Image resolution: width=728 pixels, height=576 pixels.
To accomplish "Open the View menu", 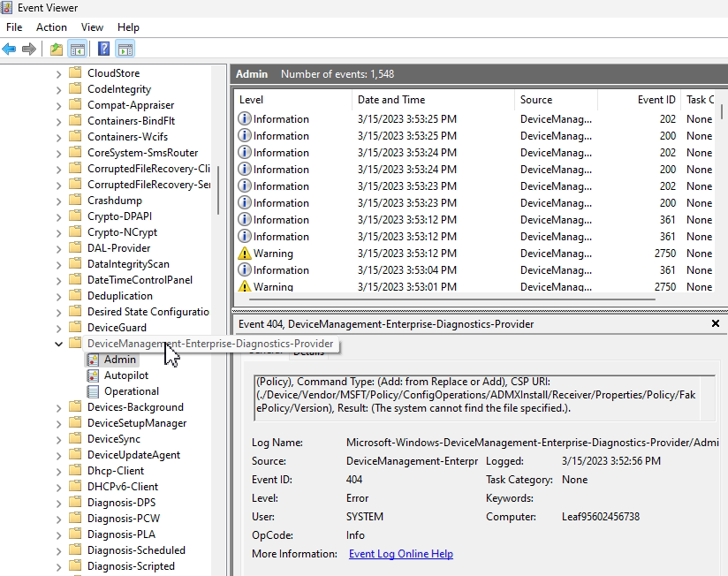I will pos(92,27).
